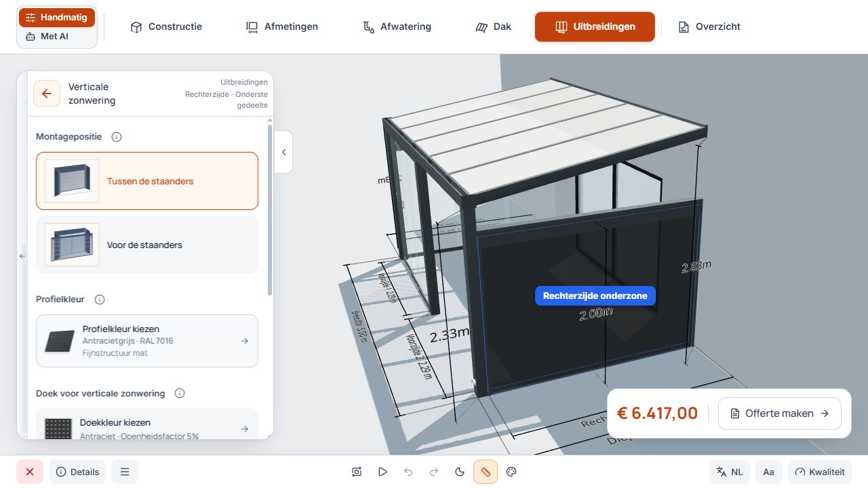Click the 2.00m dimension label

click(x=596, y=314)
